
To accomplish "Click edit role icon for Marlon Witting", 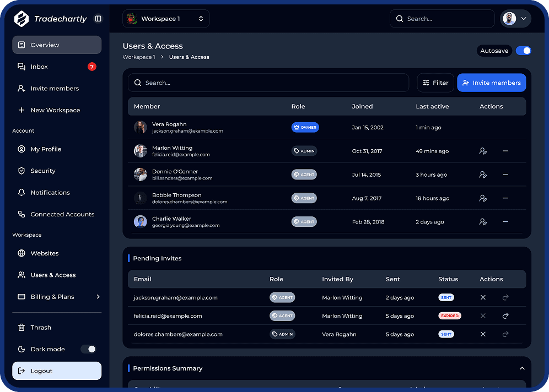I will 483,151.
